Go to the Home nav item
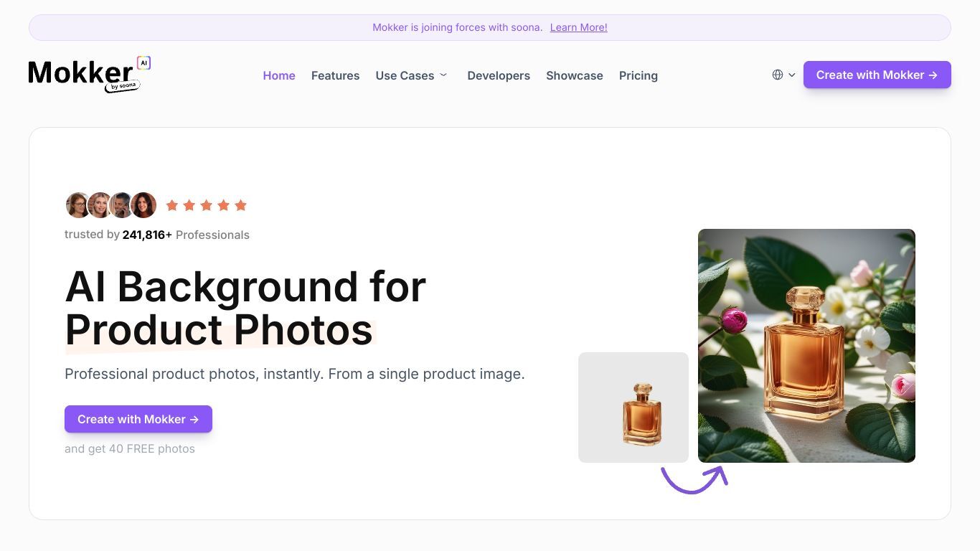The image size is (980, 551). (279, 75)
